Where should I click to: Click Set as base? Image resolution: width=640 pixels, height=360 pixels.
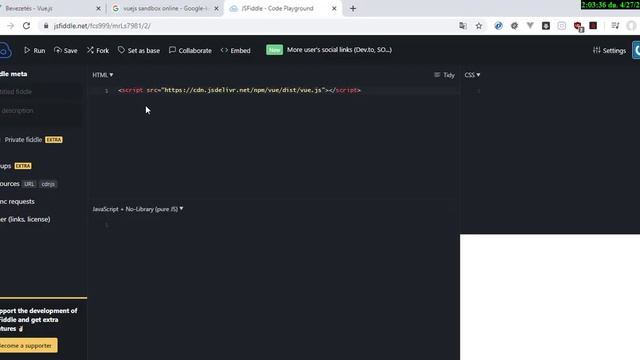coord(139,50)
